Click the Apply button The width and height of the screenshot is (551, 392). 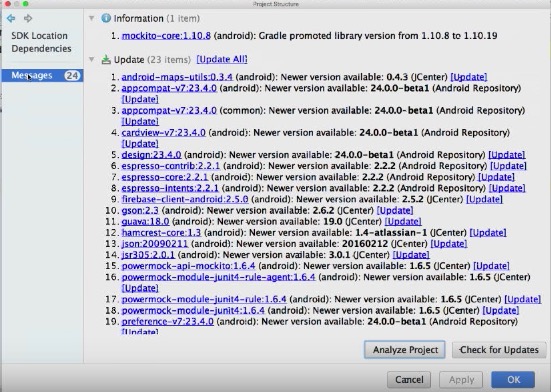coord(461,380)
